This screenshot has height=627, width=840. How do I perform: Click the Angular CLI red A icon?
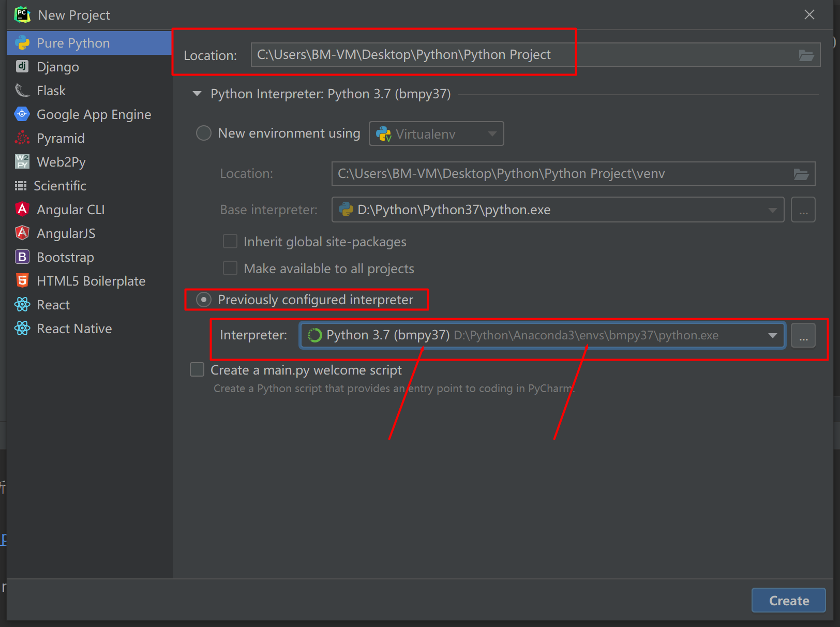pyautogui.click(x=22, y=209)
